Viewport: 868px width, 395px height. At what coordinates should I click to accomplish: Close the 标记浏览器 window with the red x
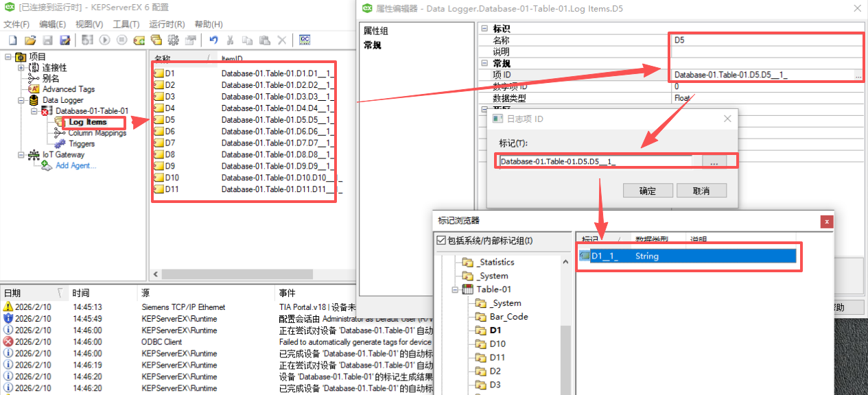[827, 221]
